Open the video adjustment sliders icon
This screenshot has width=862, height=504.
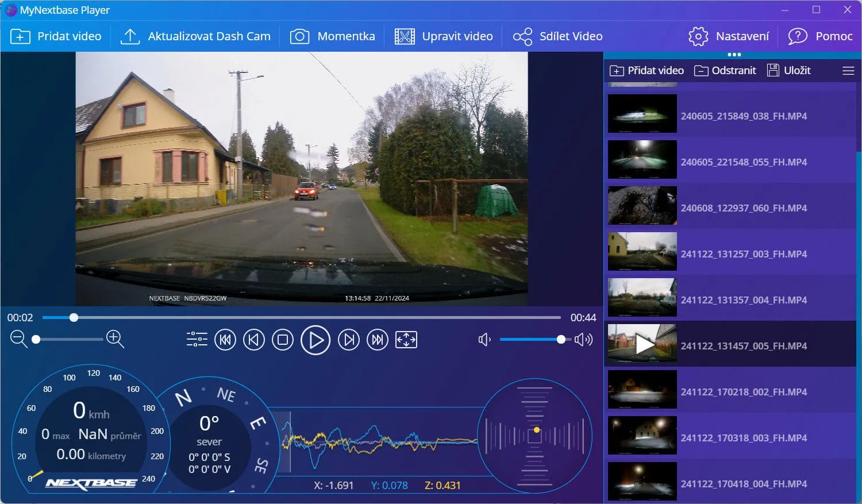click(197, 340)
